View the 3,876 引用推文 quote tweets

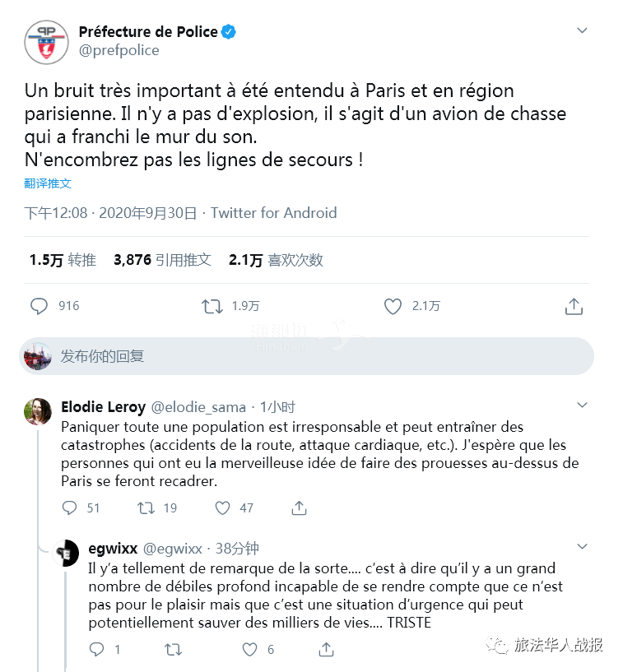[162, 260]
